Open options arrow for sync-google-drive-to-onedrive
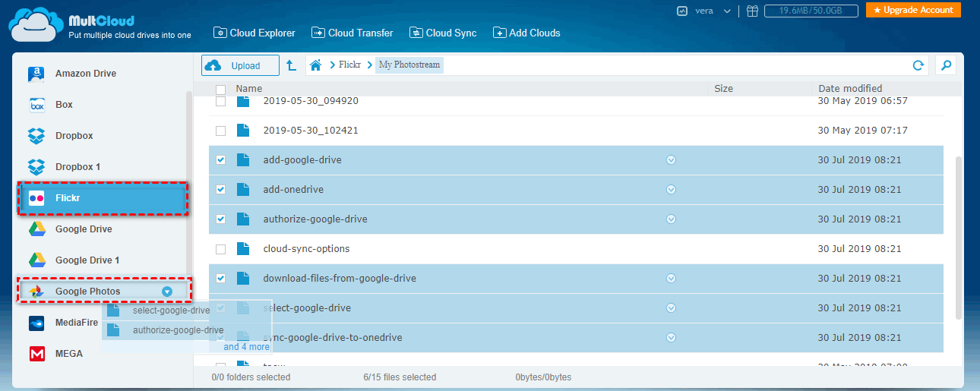 point(671,338)
